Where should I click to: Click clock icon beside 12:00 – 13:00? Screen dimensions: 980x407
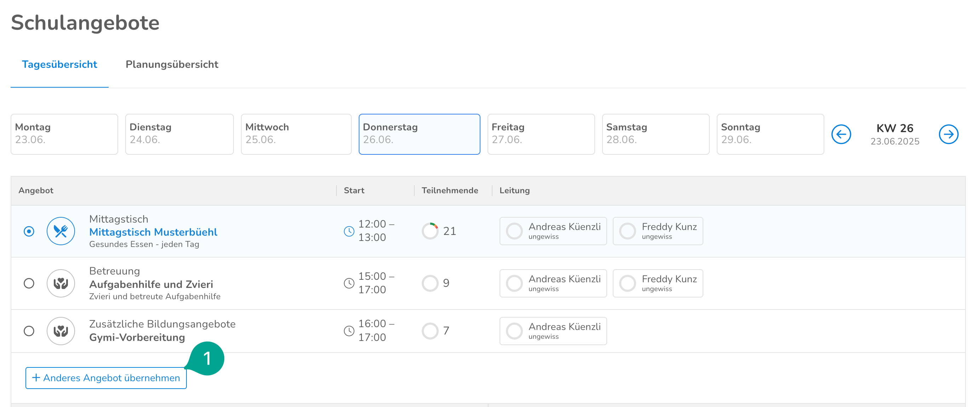pos(349,231)
